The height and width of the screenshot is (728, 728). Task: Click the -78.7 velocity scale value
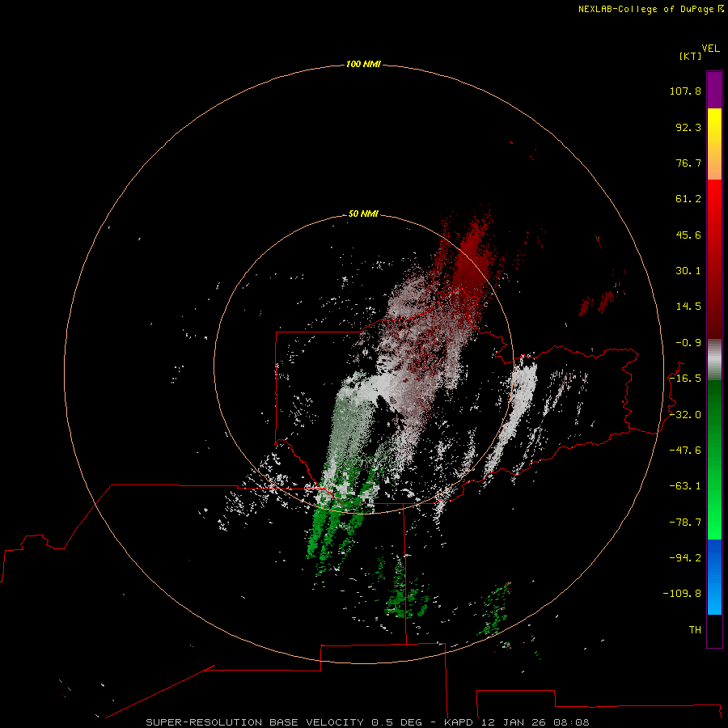click(x=685, y=523)
